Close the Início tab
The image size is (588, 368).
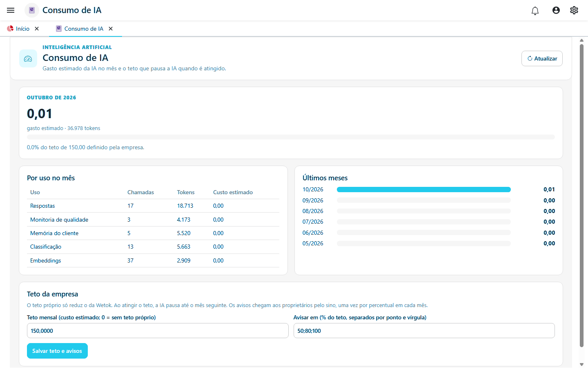point(37,29)
